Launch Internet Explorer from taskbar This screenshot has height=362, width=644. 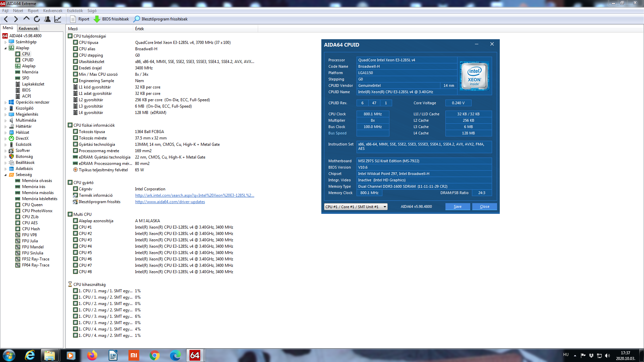pyautogui.click(x=30, y=355)
